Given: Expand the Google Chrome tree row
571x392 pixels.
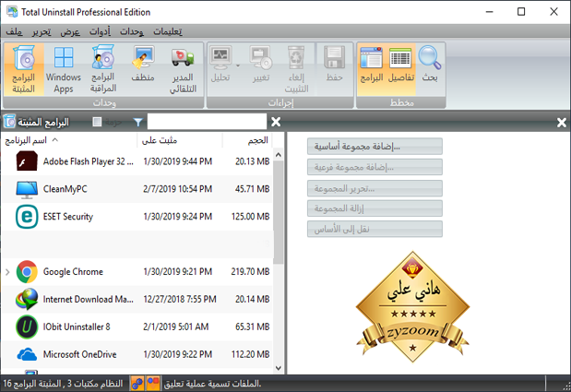Looking at the screenshot, I should (x=7, y=272).
